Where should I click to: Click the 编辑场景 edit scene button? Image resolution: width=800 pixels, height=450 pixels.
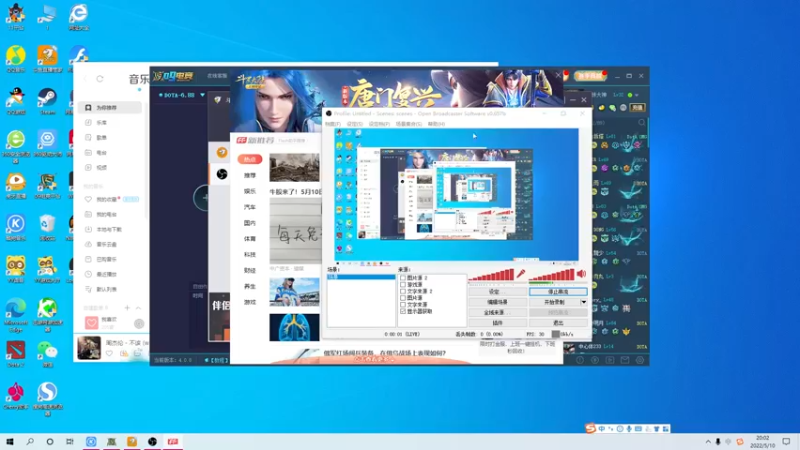497,302
